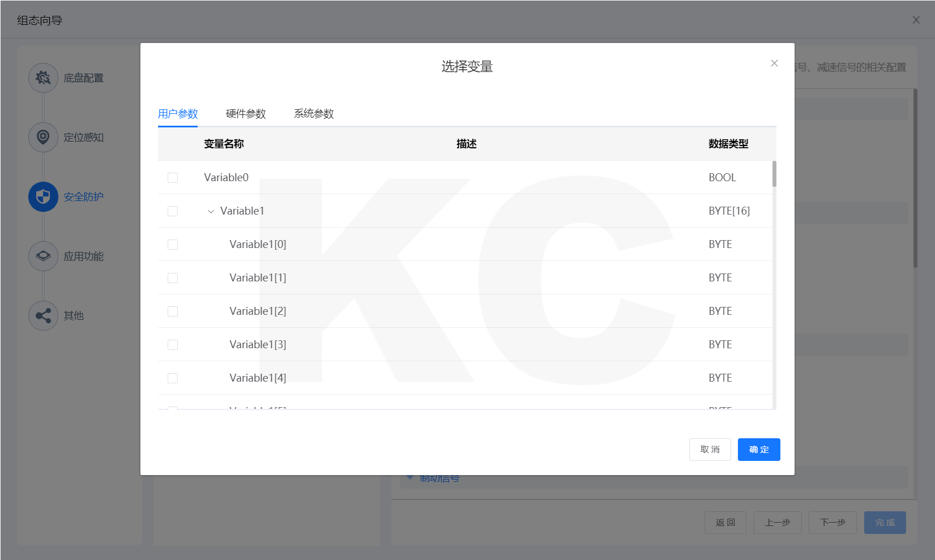Confirm selection with 确定 button
Screen dimensions: 935x560
(759, 450)
